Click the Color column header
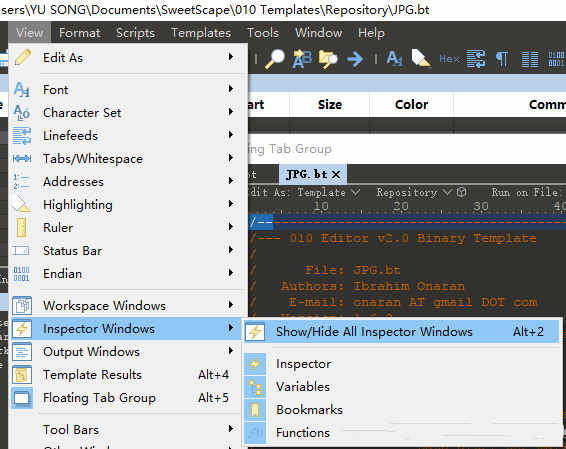The image size is (566, 449). pos(412,105)
